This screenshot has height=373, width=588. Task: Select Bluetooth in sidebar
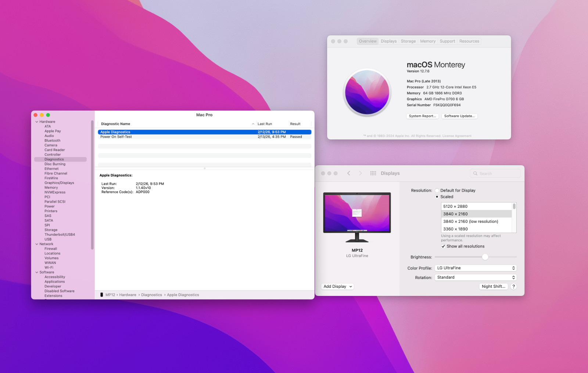click(x=53, y=141)
